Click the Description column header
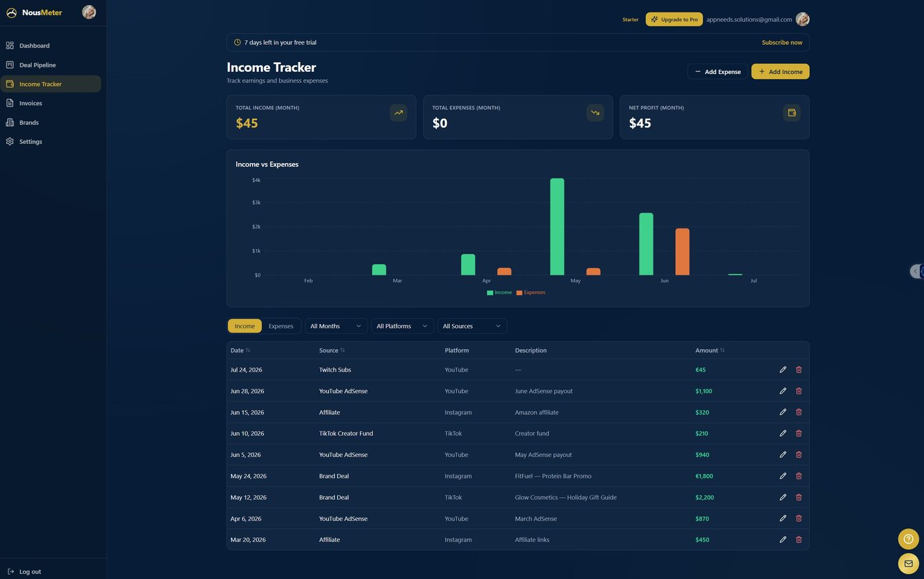 tap(531, 351)
